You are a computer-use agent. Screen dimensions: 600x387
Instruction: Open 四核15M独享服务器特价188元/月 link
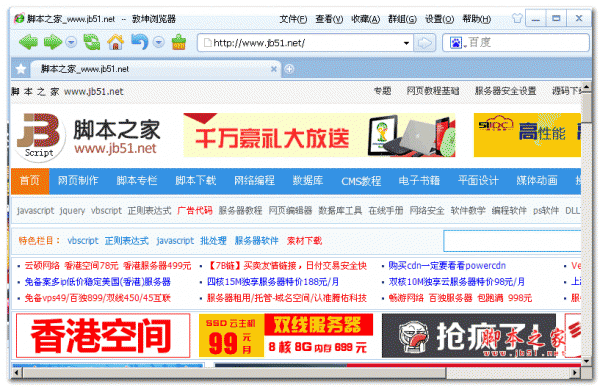[x=273, y=282]
